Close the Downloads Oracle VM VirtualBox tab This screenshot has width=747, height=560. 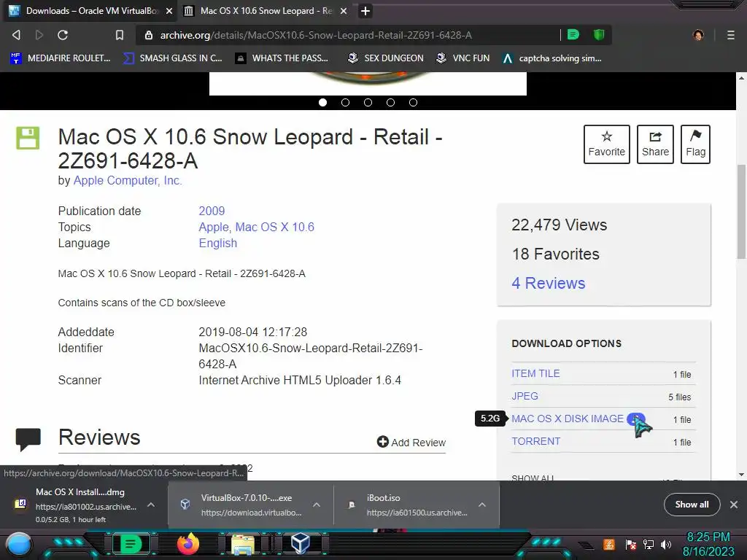169,11
